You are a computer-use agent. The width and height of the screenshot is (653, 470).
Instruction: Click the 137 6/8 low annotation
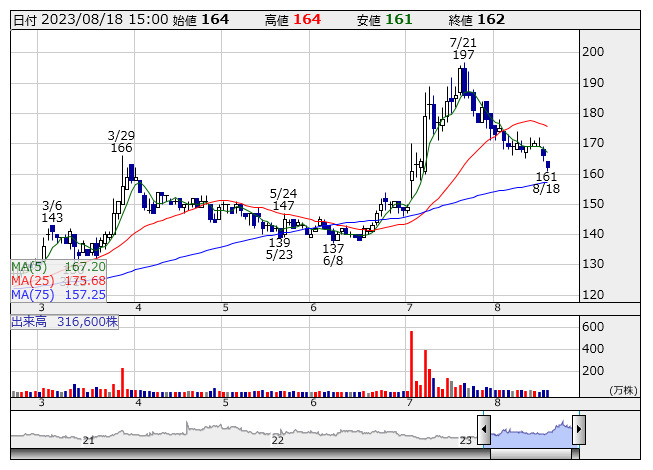pyautogui.click(x=333, y=254)
